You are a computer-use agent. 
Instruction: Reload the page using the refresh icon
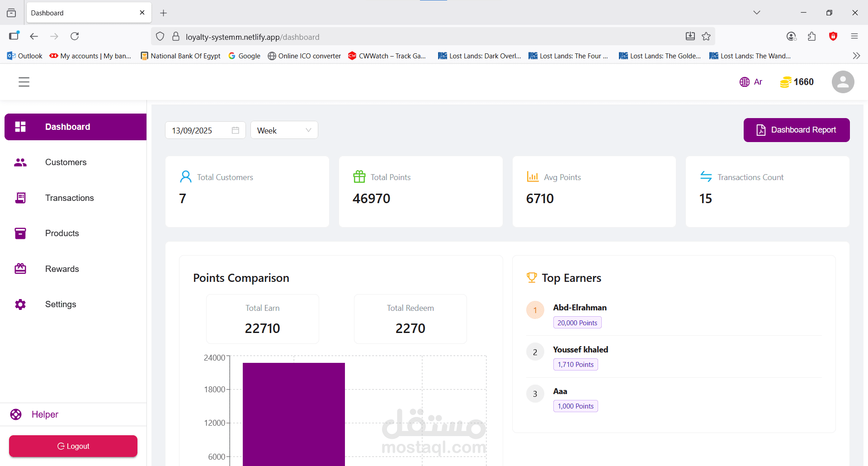click(75, 36)
